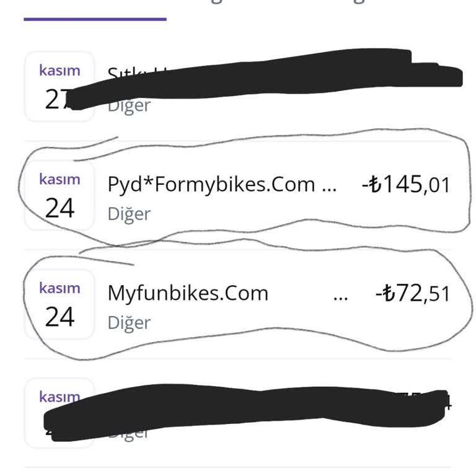
Task: Open the Myfunbikes.Com transaction
Action: [x=188, y=293]
